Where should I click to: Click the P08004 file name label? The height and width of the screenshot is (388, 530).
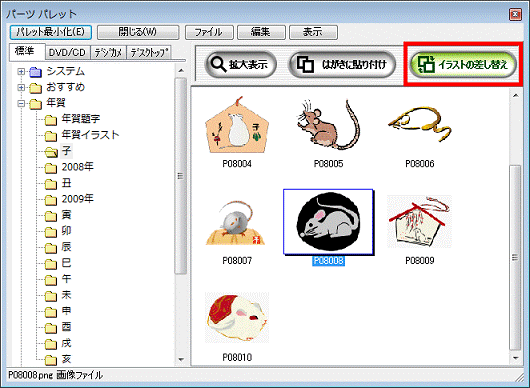click(x=237, y=164)
